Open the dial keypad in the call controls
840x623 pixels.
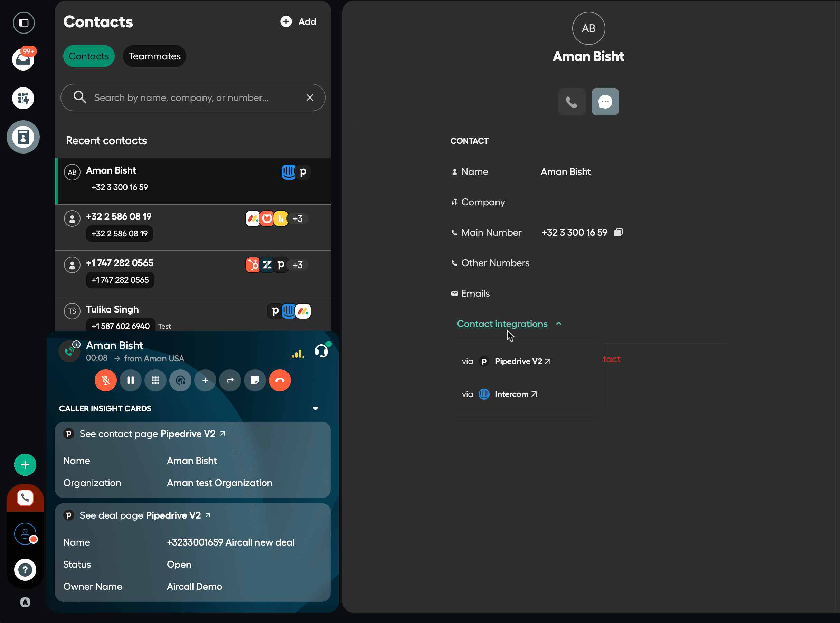click(x=155, y=380)
